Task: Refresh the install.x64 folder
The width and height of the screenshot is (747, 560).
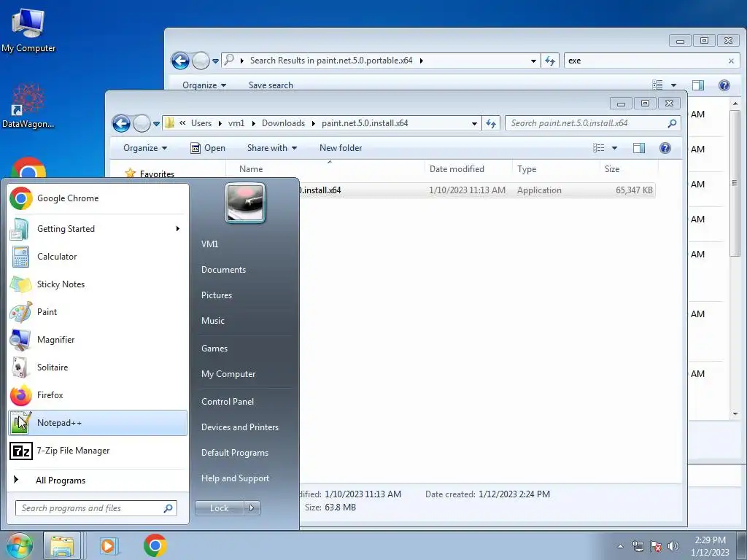Action: click(491, 123)
